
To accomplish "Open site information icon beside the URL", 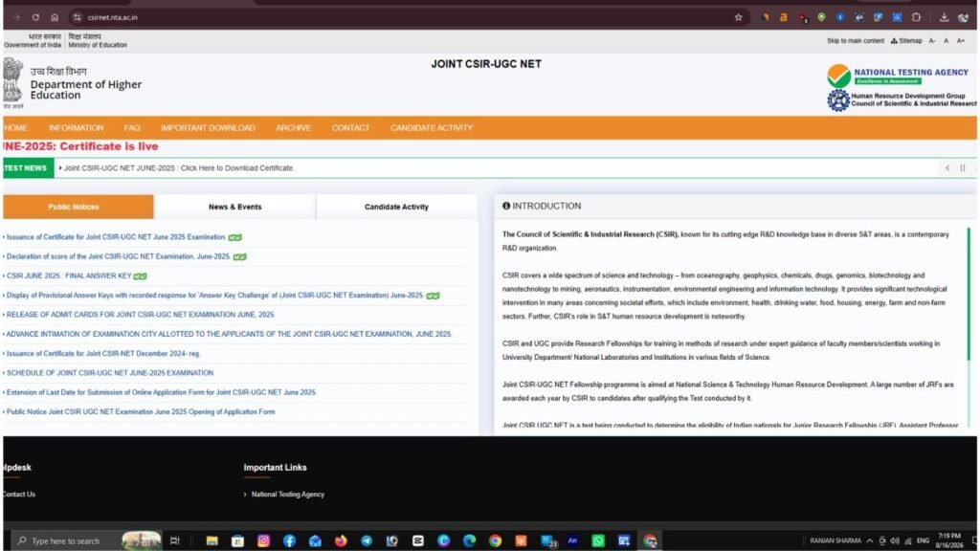I will (77, 17).
